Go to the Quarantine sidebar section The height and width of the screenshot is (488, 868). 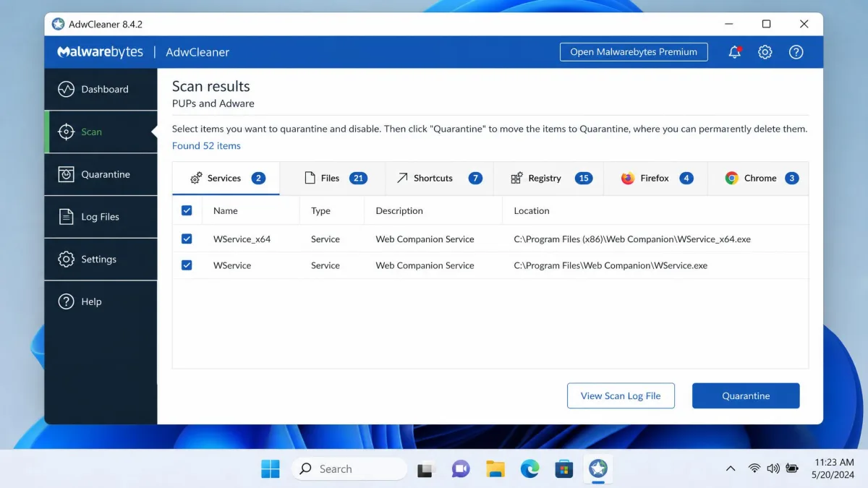101,174
